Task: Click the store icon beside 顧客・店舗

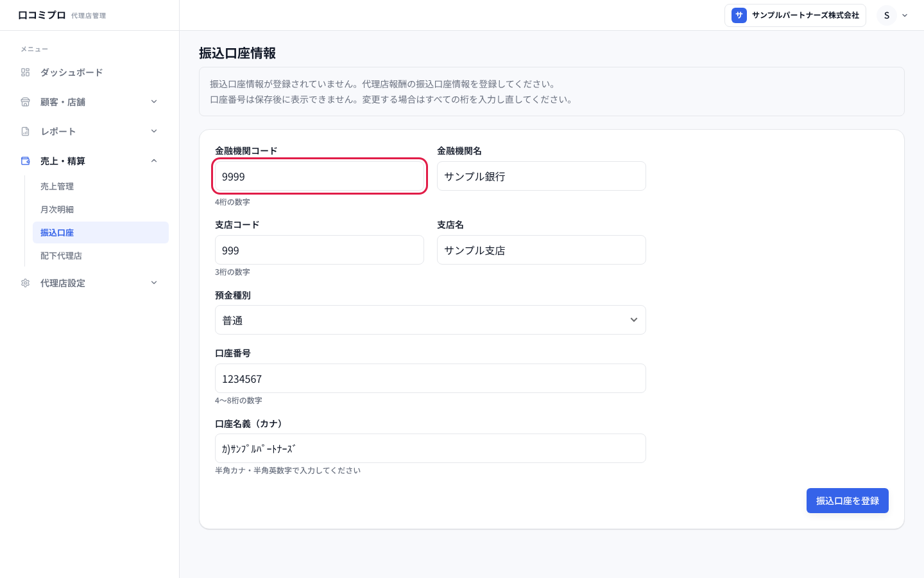Action: [26, 102]
